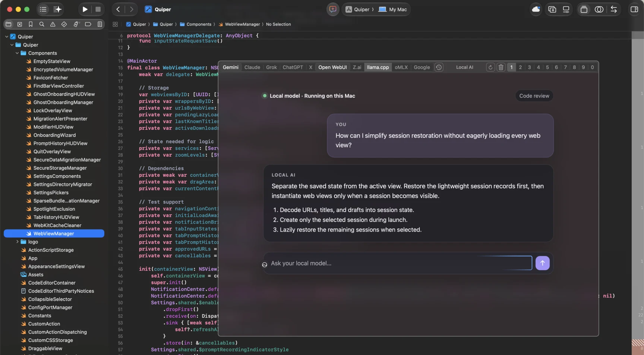
Task: Select the Z.ai service tab
Action: pos(357,67)
